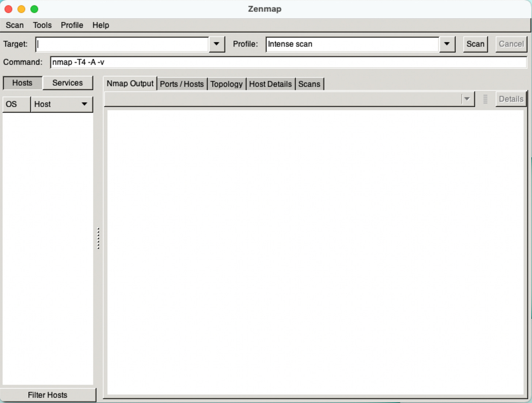The width and height of the screenshot is (532, 403).
Task: Click the Scan button
Action: point(475,44)
